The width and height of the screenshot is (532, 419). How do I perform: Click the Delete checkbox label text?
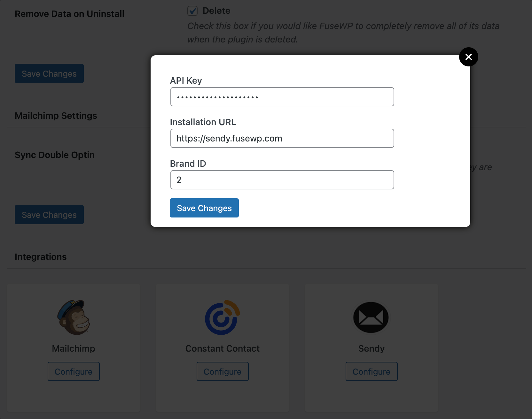(x=216, y=11)
